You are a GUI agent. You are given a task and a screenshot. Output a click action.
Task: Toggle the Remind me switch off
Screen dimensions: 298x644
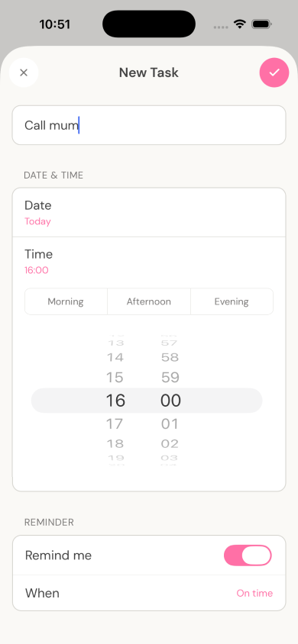pos(248,555)
